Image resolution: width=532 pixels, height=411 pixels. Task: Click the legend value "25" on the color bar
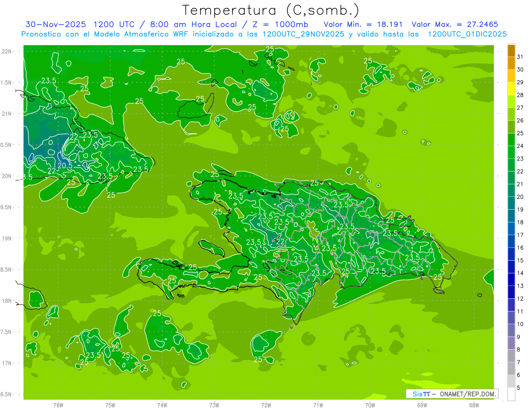(x=520, y=133)
